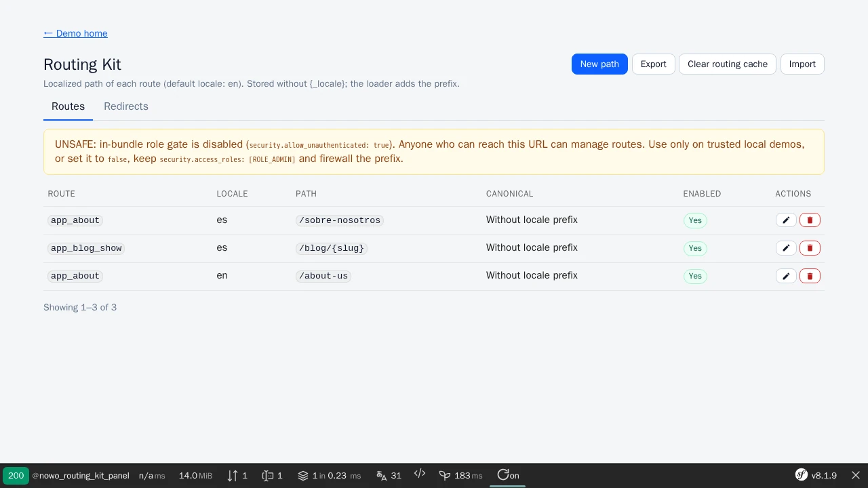868x488 pixels.
Task: Open memory usage 14.0 MiB panel
Action: tap(195, 475)
